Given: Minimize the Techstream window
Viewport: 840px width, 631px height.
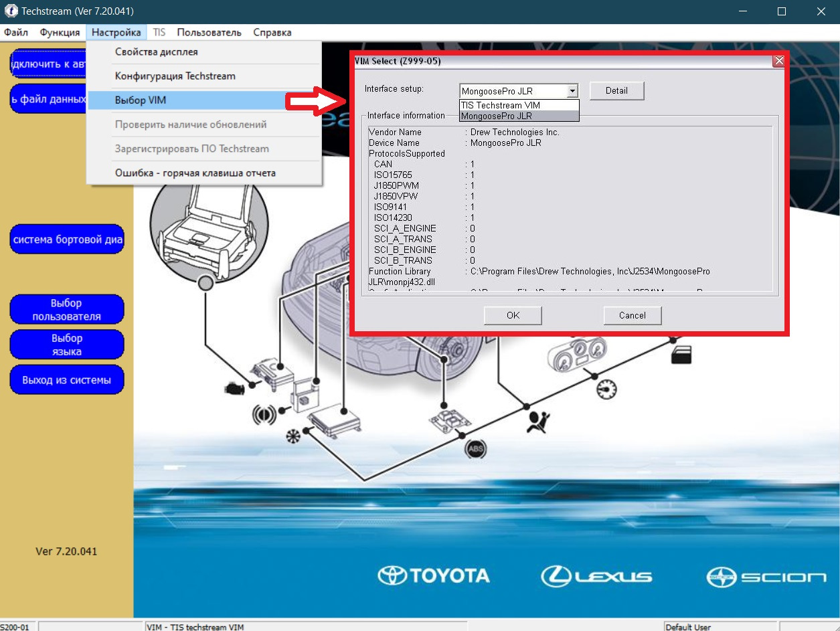Looking at the screenshot, I should (742, 11).
